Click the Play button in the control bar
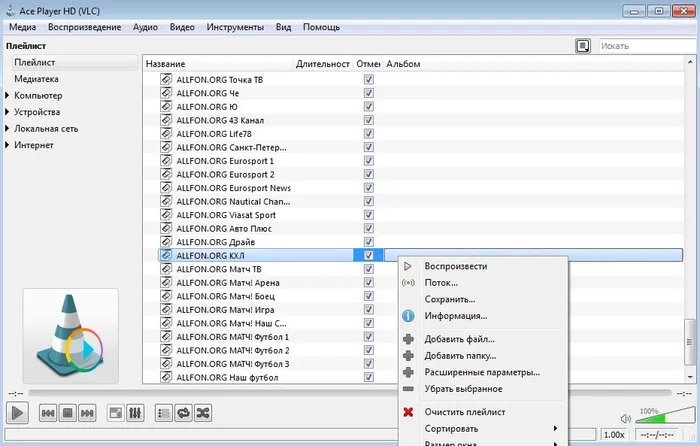 pos(17,413)
